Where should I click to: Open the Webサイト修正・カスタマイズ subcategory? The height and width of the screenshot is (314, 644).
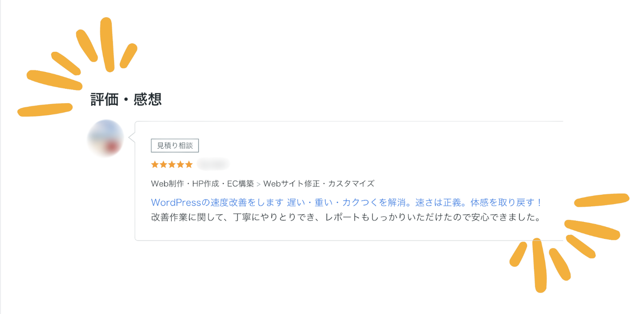coord(318,184)
